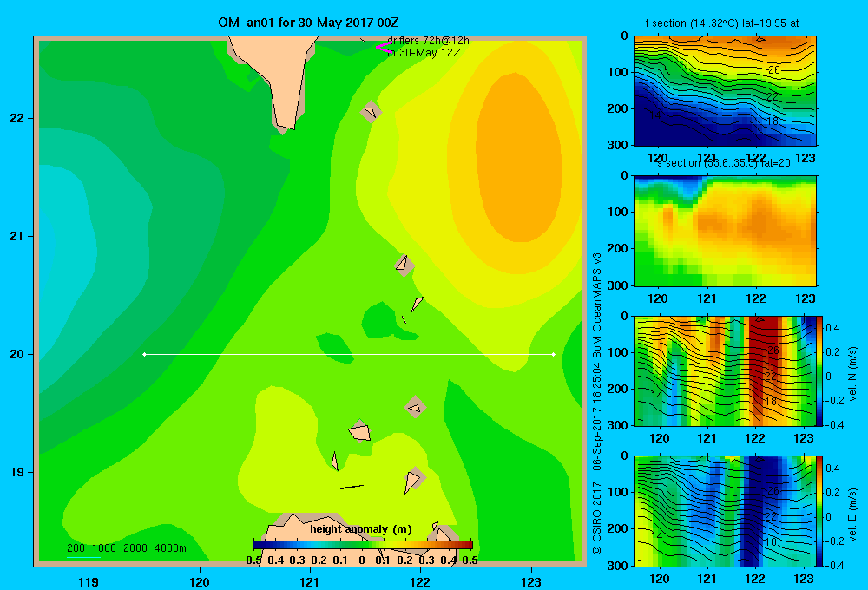The image size is (868, 590).
Task: Open the temperature section panel at lat=19.95
Action: click(x=725, y=91)
